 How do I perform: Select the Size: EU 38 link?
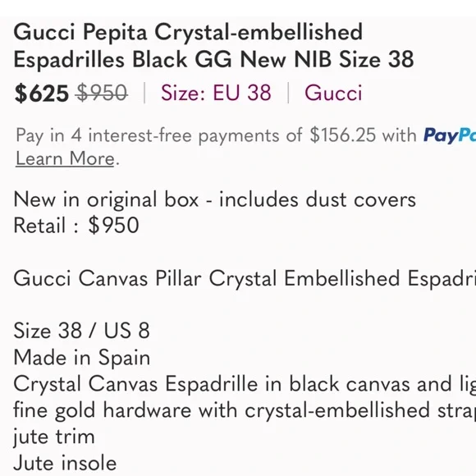pyautogui.click(x=216, y=93)
